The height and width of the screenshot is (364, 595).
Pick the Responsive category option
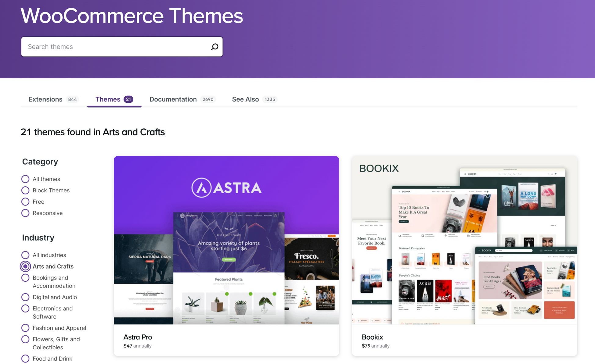[x=25, y=213]
